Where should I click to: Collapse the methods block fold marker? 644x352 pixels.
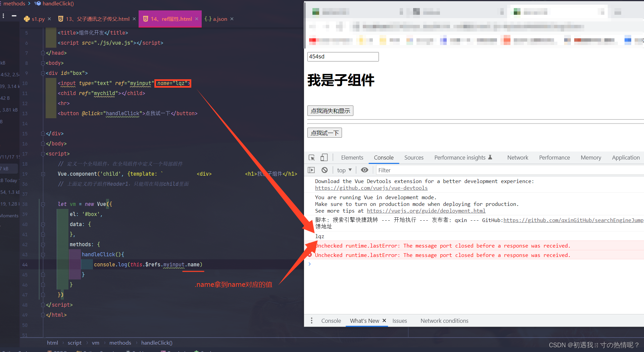click(x=43, y=244)
